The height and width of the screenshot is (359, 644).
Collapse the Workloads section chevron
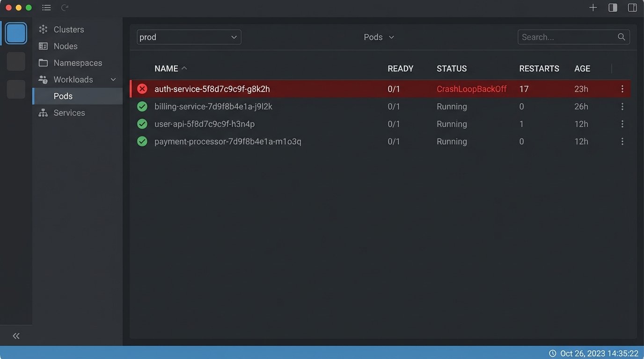113,79
